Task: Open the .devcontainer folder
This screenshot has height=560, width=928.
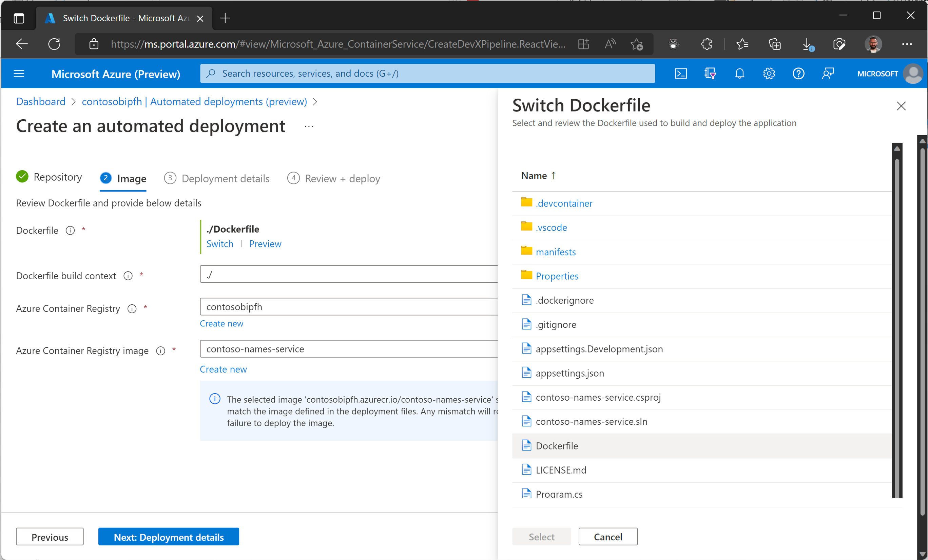Action: pyautogui.click(x=564, y=203)
